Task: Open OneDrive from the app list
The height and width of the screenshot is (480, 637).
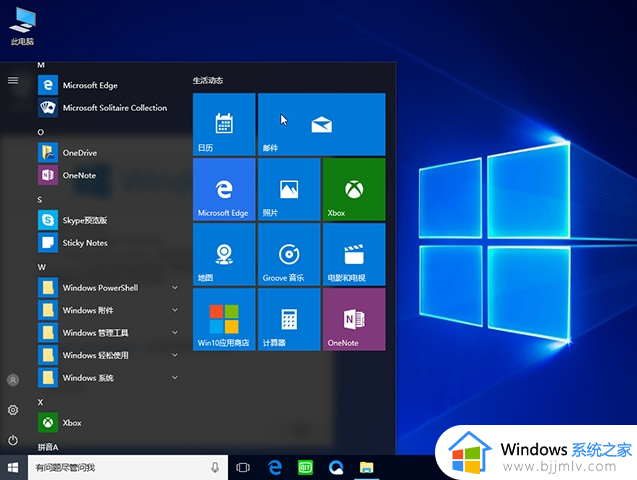Action: tap(108, 153)
